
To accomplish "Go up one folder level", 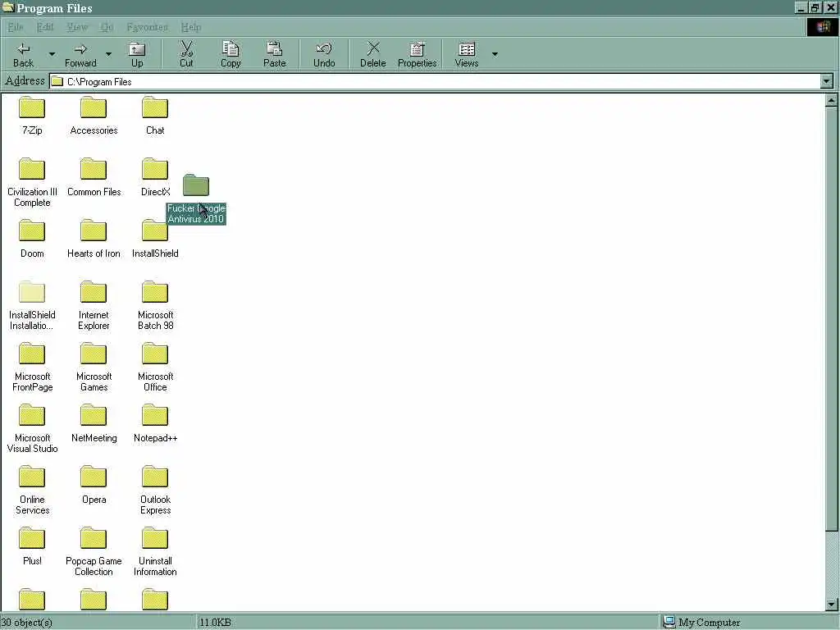I will [137, 55].
